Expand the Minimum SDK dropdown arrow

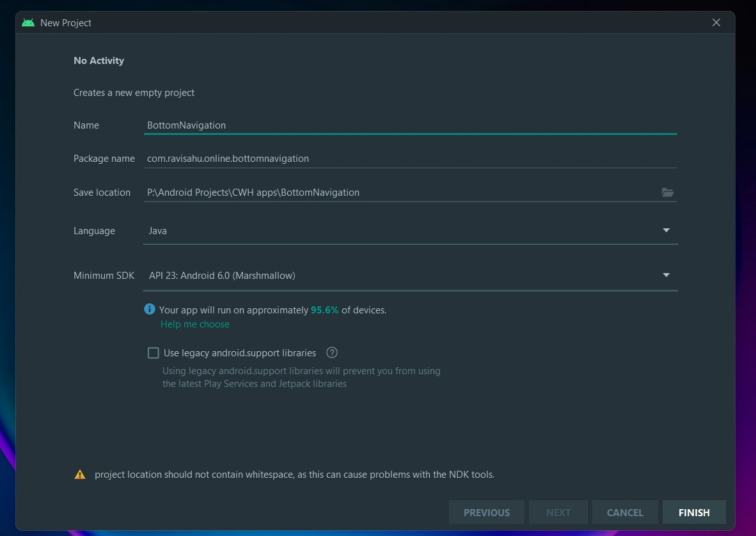(x=666, y=275)
